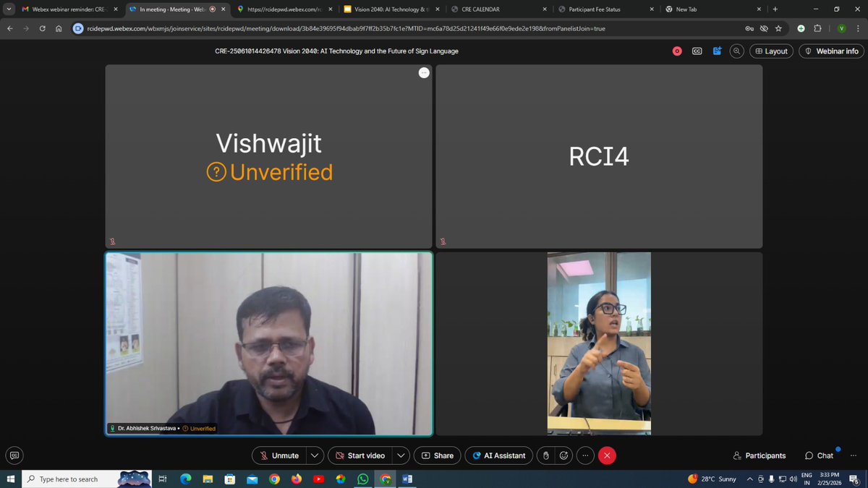Select the Vishwajit Unverified video tile
This screenshot has height=488, width=868.
269,157
